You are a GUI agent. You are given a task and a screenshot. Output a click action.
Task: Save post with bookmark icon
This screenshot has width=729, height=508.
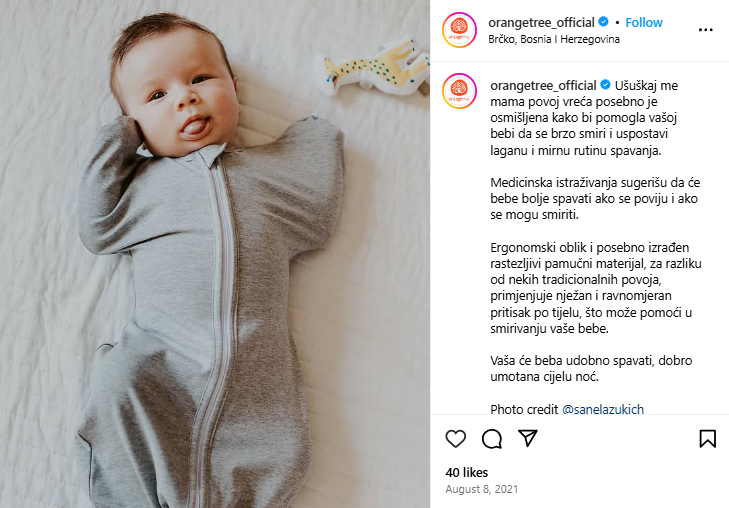point(707,438)
